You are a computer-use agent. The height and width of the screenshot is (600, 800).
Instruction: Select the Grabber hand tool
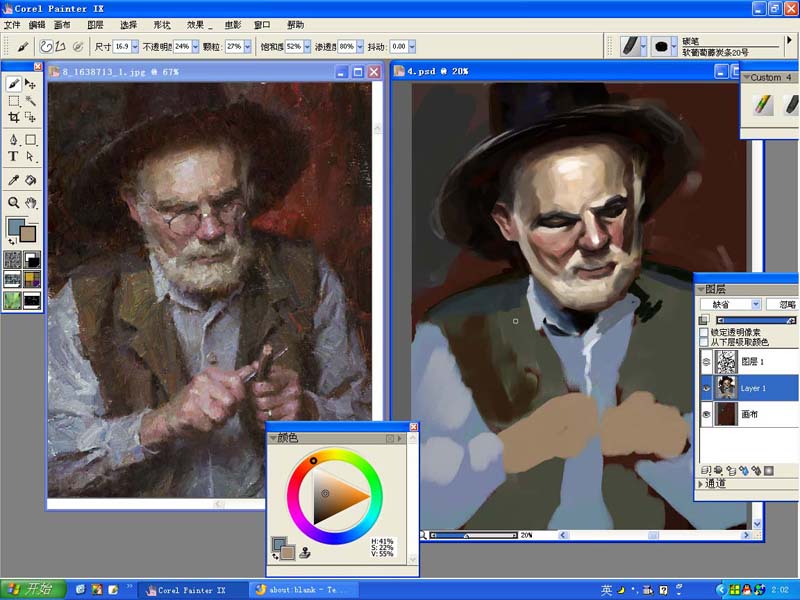(31, 203)
